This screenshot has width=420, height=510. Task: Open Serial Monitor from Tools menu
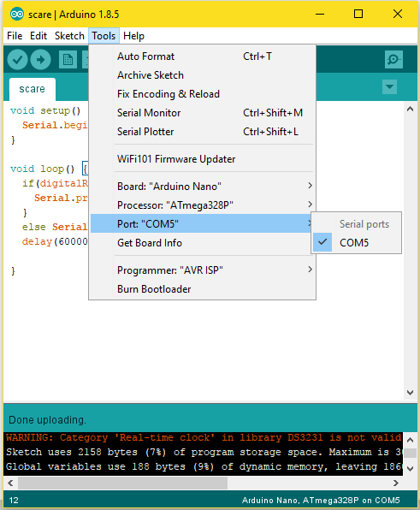[x=202, y=113]
